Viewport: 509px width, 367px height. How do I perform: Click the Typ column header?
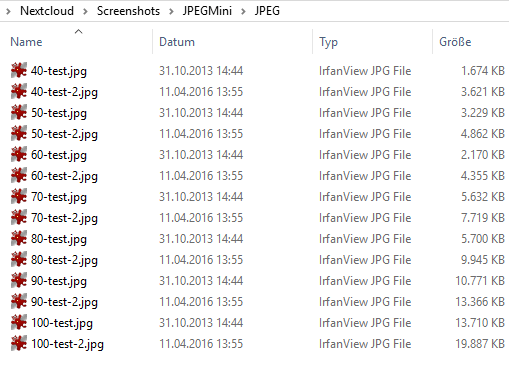[328, 42]
